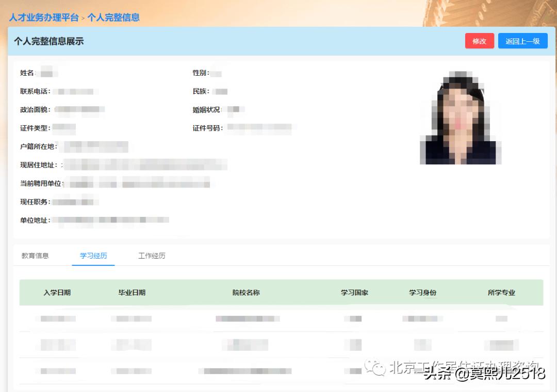Screen dimensions: 557x392
Task: Click the 联系电话 field label
Action: tap(35, 91)
